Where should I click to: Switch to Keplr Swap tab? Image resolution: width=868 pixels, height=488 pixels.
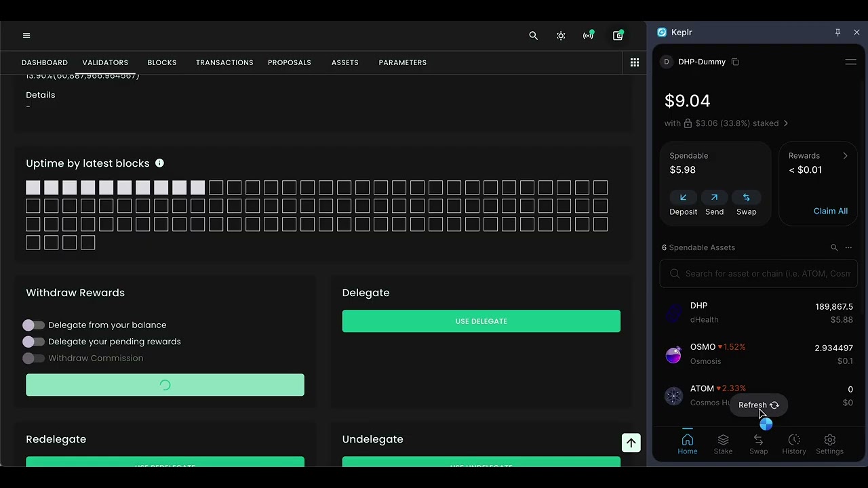point(759,445)
